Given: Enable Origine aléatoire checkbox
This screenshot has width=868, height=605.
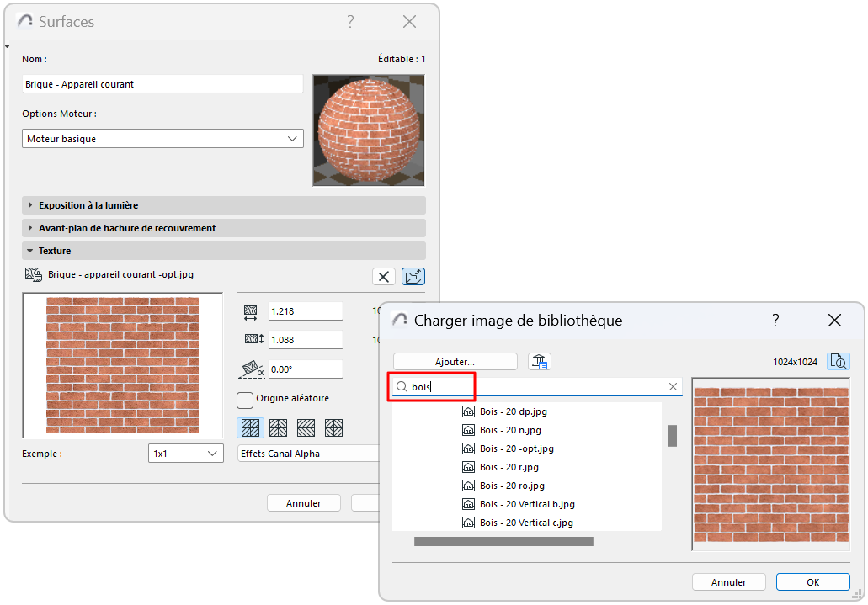Looking at the screenshot, I should tap(245, 400).
